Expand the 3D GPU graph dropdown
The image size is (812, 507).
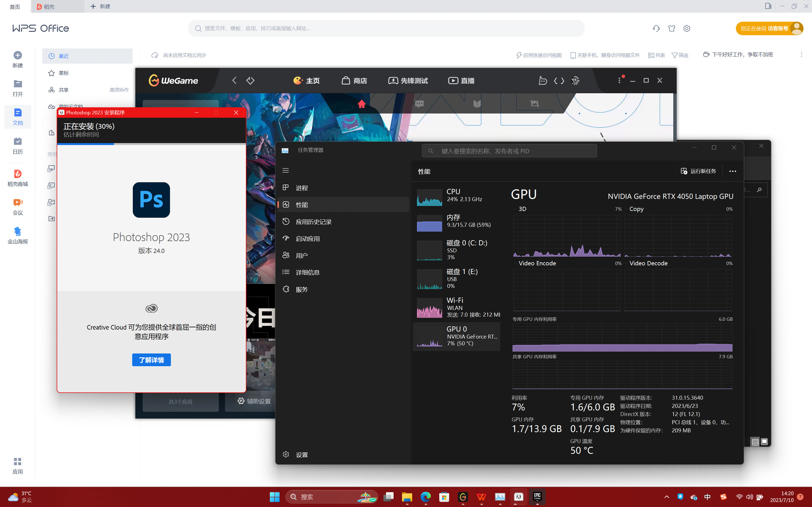click(515, 209)
